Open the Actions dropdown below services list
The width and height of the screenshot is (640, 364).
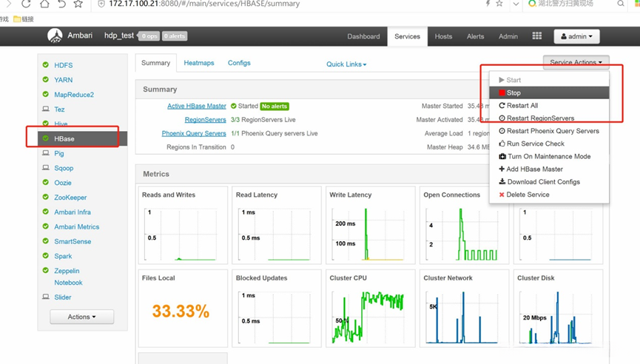[81, 317]
